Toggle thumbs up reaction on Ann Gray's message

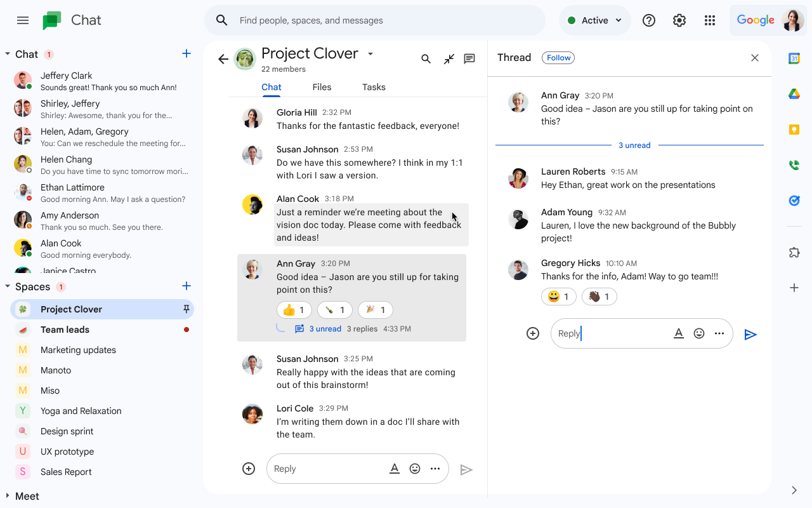294,310
